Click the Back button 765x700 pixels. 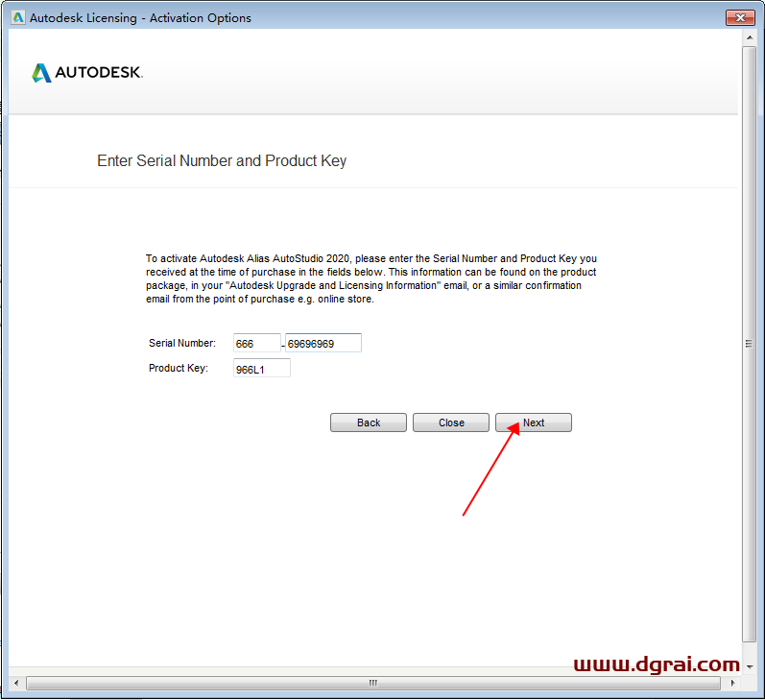pyautogui.click(x=369, y=422)
